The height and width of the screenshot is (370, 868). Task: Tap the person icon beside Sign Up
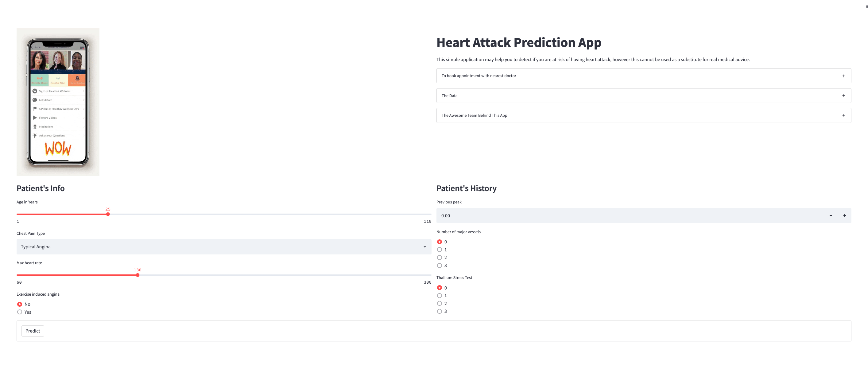click(x=35, y=91)
